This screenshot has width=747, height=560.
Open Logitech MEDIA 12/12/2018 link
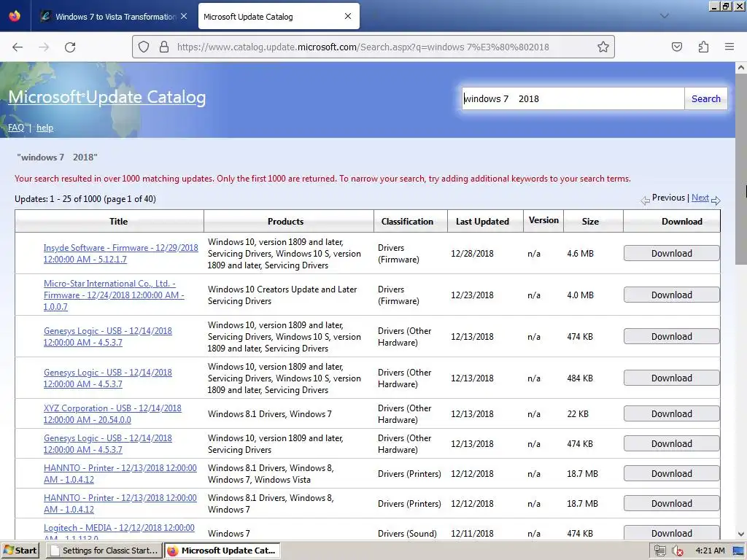119,533
